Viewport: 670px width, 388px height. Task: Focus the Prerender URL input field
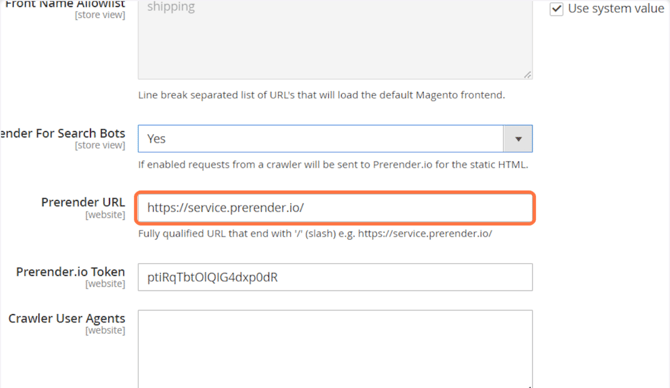pyautogui.click(x=335, y=208)
